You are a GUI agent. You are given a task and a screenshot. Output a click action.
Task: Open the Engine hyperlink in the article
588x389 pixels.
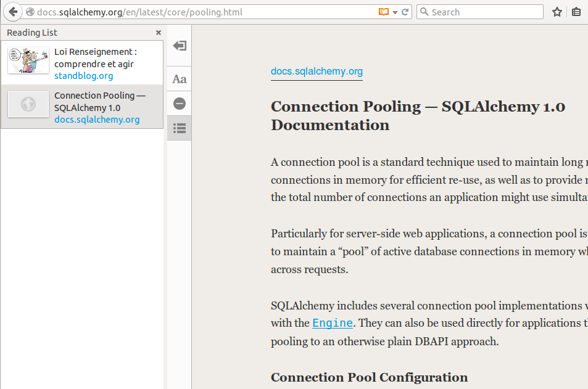(x=333, y=323)
